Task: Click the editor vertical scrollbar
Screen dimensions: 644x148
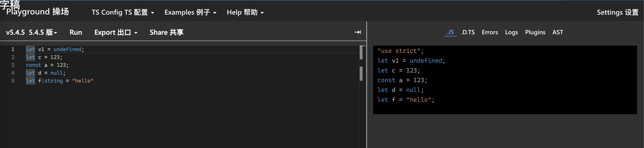Action: pos(361,74)
